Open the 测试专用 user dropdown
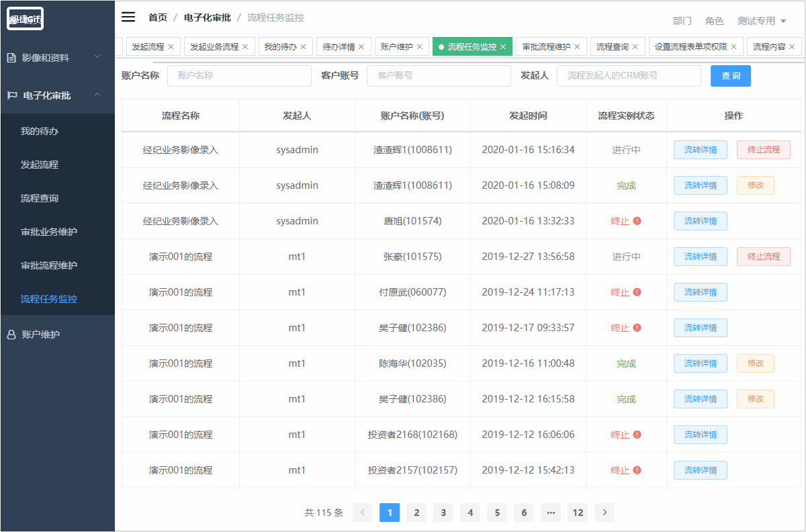This screenshot has width=806, height=532. [762, 21]
